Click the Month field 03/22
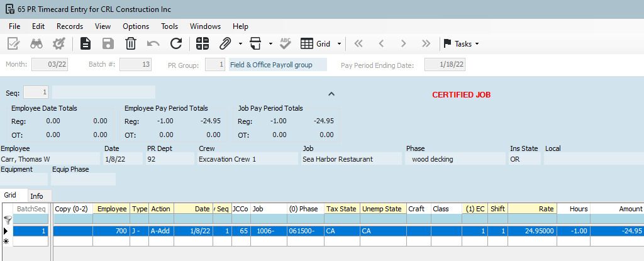Screen dimensions: 644x261 [50, 65]
